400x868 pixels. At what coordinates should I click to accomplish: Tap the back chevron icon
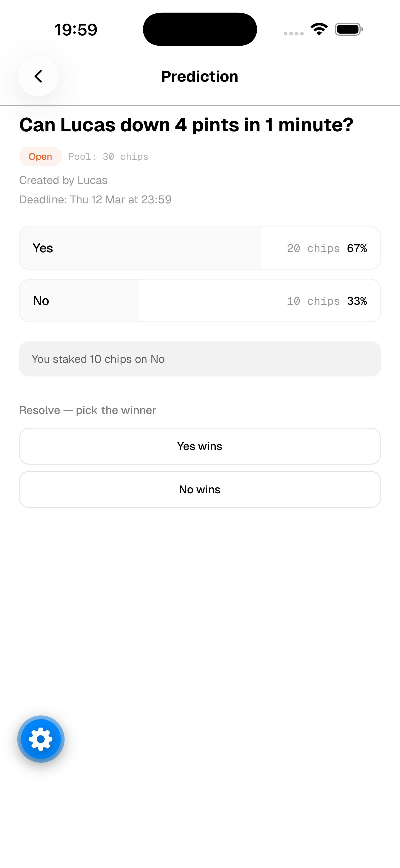coord(38,76)
